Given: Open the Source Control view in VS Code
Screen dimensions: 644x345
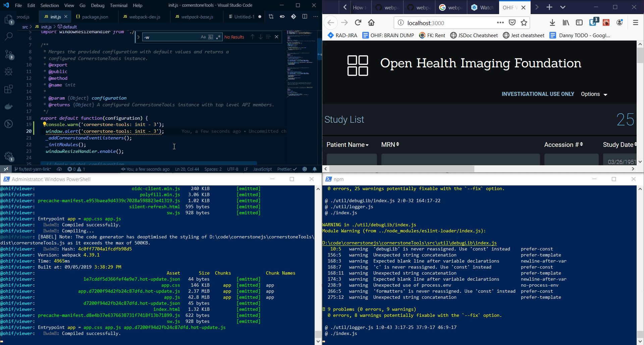Looking at the screenshot, I should [x=8, y=54].
